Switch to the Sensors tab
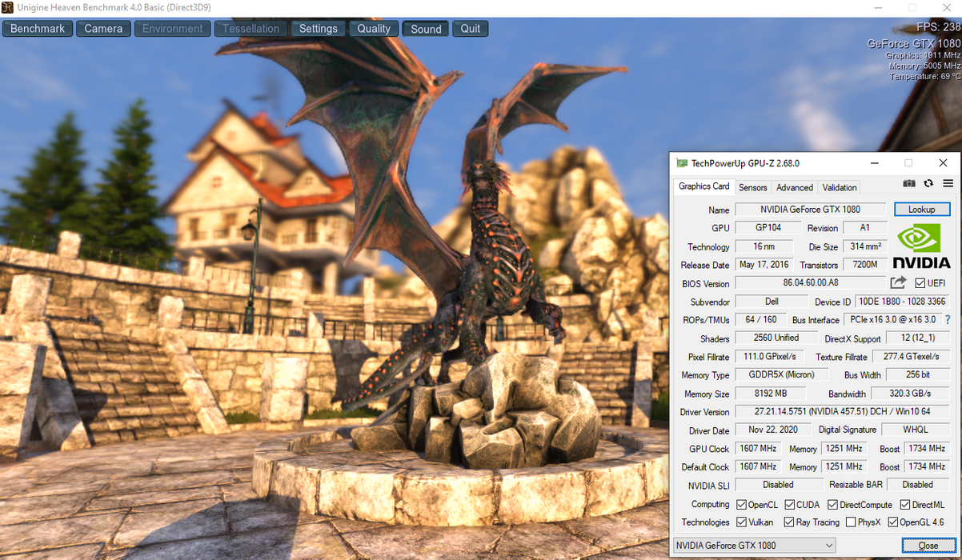The width and height of the screenshot is (962, 560). click(x=752, y=187)
